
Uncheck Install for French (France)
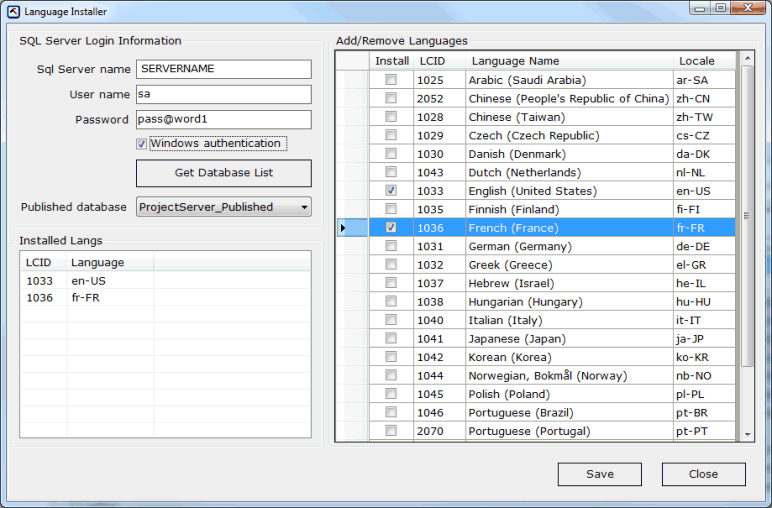coord(391,227)
